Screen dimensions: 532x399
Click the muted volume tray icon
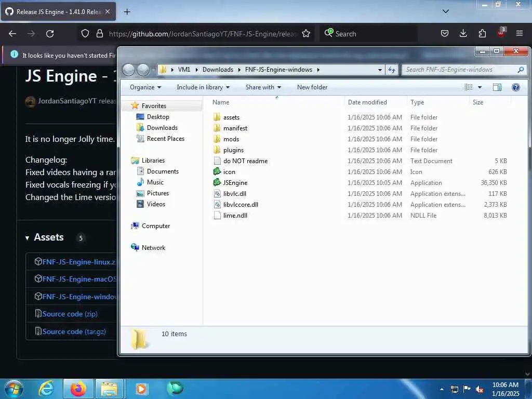[480, 389]
